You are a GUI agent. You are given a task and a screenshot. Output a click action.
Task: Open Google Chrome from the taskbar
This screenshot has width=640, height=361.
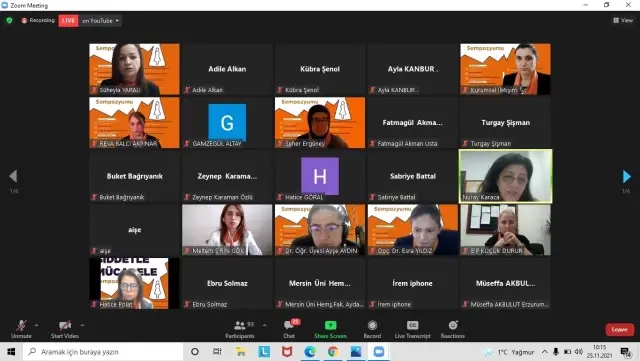coord(333,352)
